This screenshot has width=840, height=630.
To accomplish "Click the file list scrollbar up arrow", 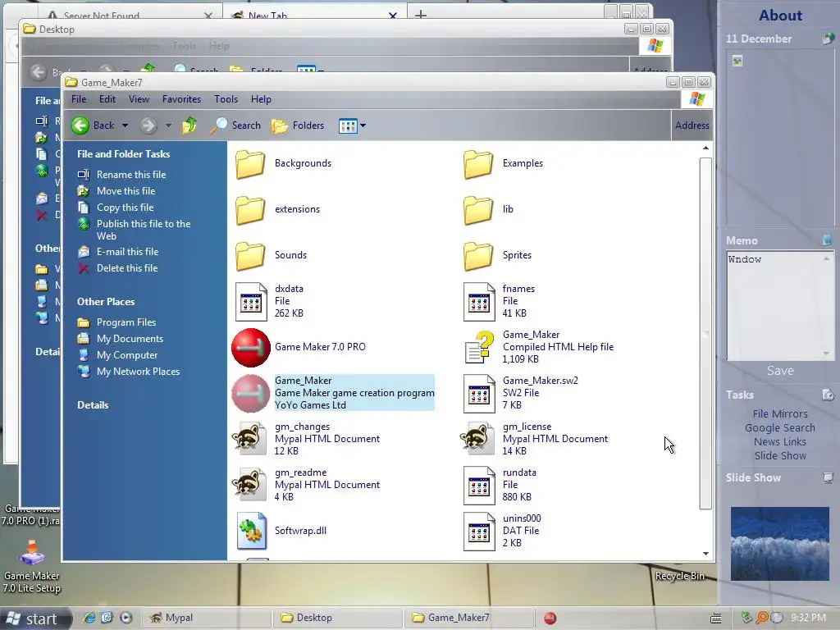I will pos(705,148).
